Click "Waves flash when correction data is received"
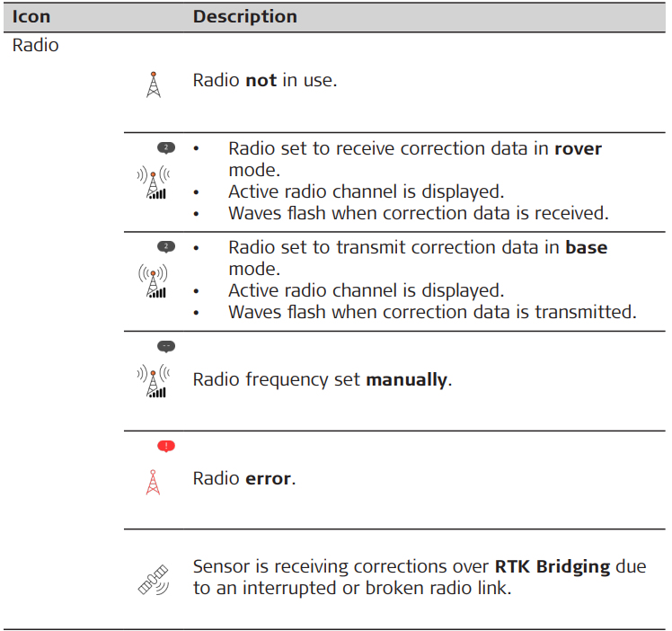The width and height of the screenshot is (672, 631). [418, 214]
